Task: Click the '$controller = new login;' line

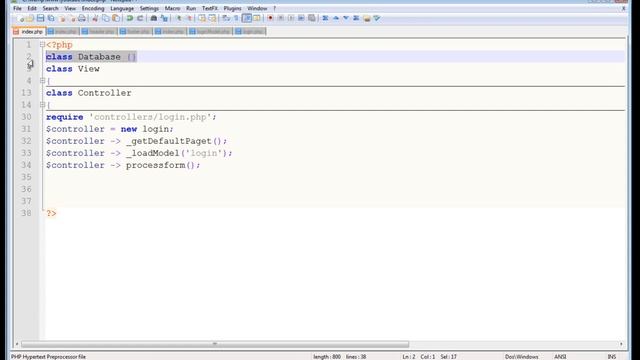Action: [110, 129]
